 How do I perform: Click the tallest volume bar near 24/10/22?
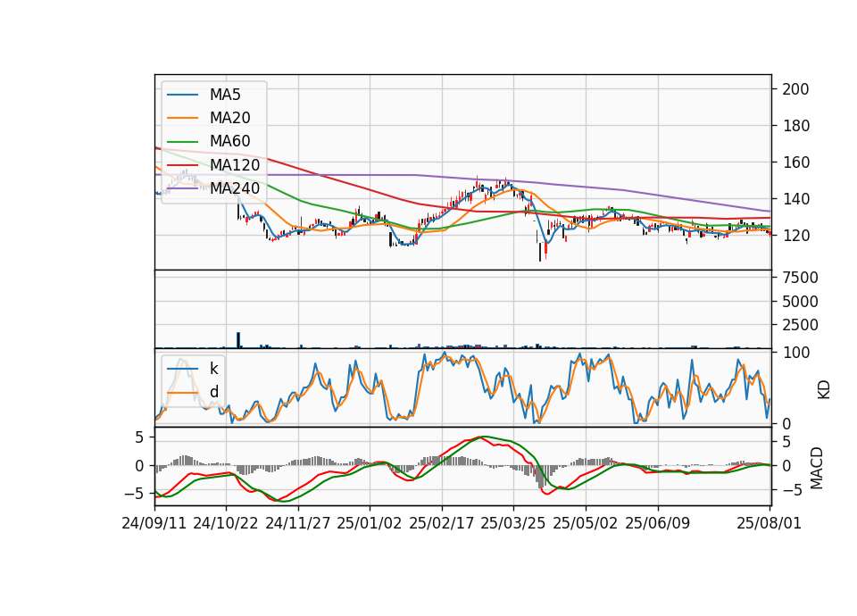tap(238, 340)
